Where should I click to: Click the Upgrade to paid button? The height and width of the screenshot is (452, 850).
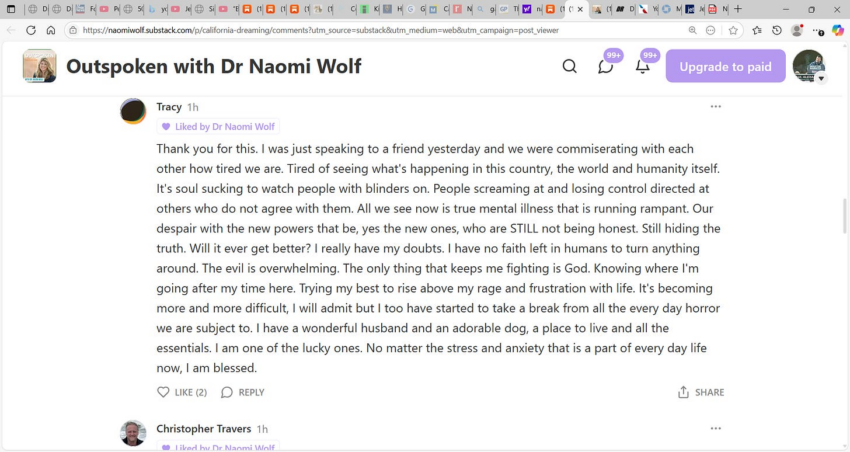(x=725, y=66)
